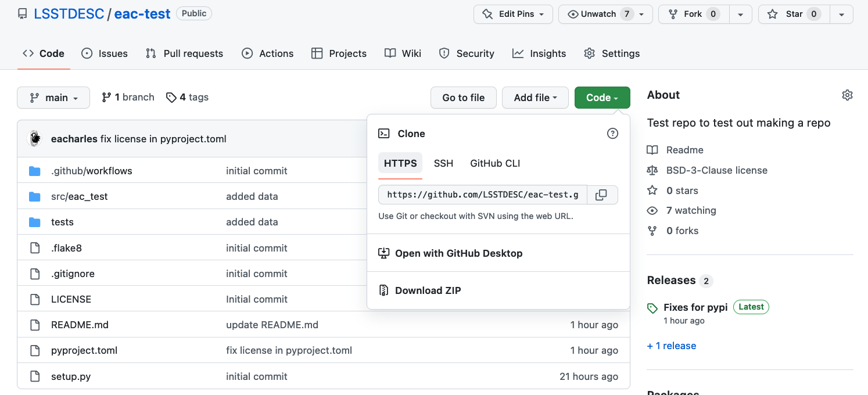The width and height of the screenshot is (868, 395).
Task: Open About section settings gear
Action: tap(847, 95)
